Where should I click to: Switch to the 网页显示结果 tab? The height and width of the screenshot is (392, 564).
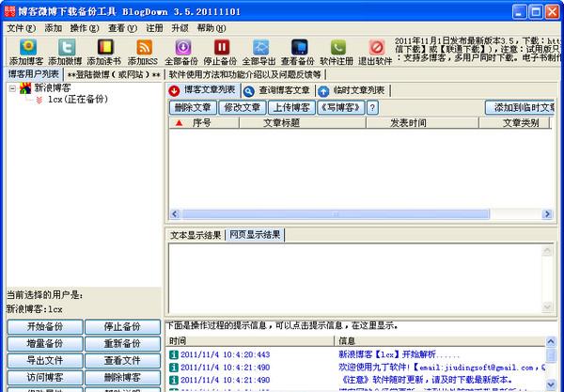255,235
